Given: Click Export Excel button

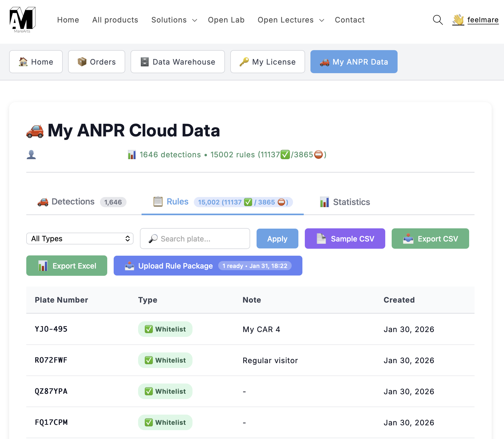Looking at the screenshot, I should point(67,266).
